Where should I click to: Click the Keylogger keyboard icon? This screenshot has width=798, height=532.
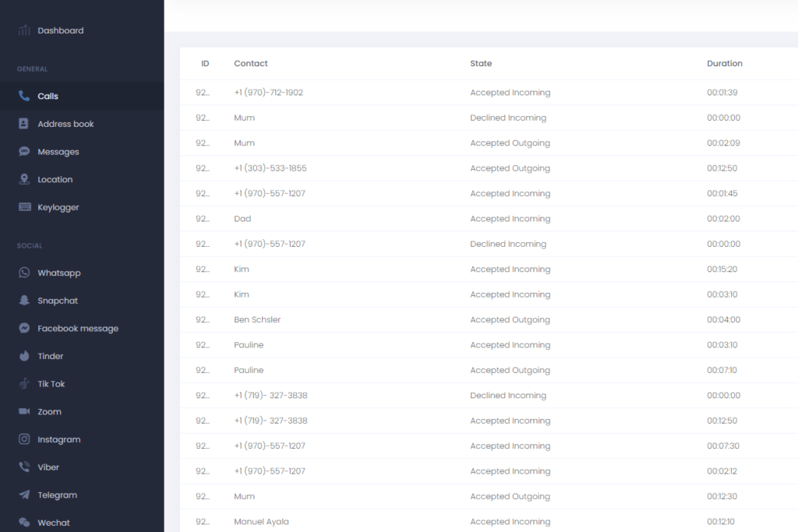[24, 206]
